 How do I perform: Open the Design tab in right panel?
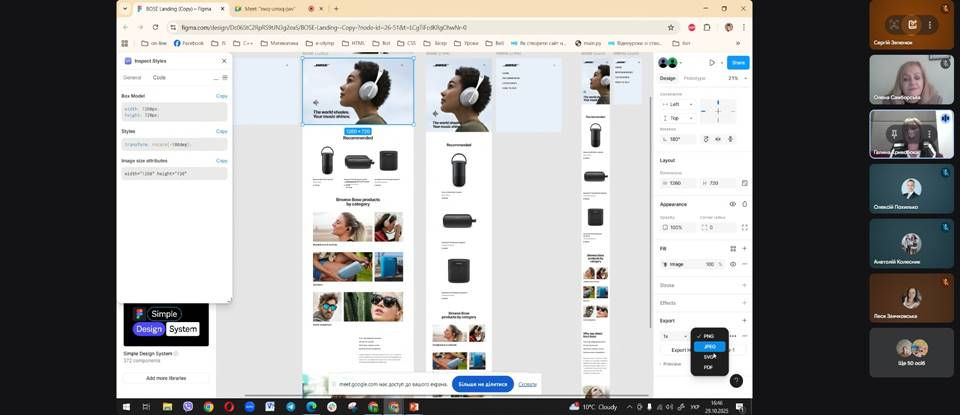click(667, 78)
